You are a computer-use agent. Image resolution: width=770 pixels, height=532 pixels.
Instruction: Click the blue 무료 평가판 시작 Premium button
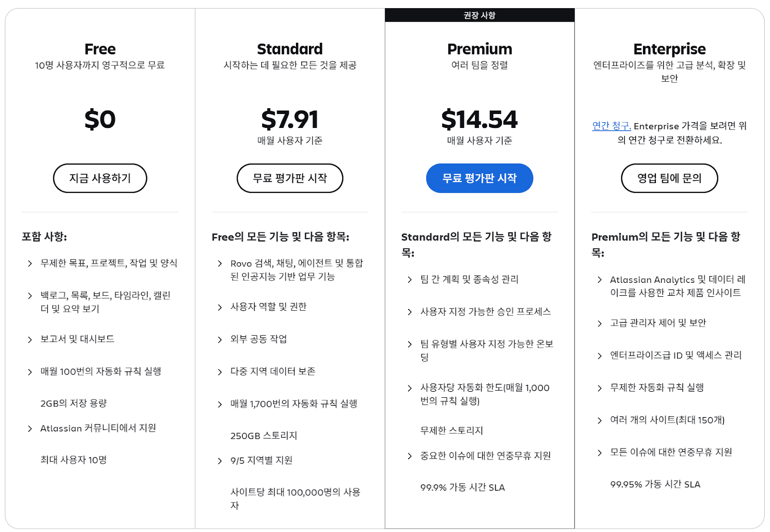coord(479,178)
